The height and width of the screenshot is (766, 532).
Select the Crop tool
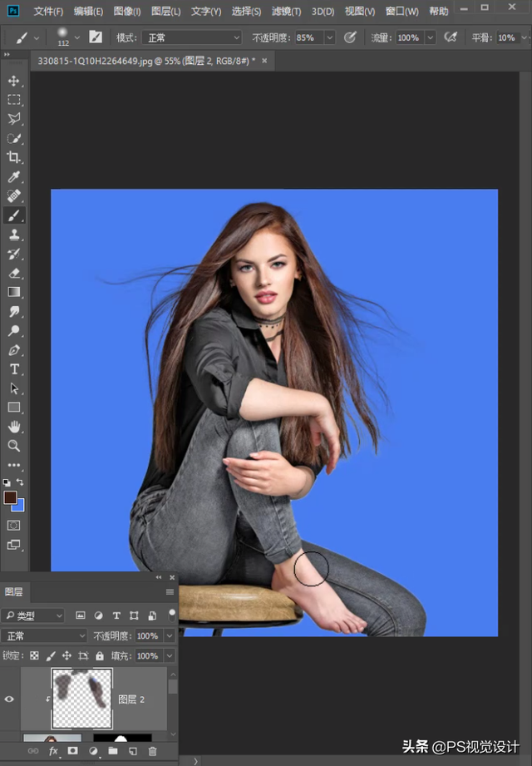13,157
